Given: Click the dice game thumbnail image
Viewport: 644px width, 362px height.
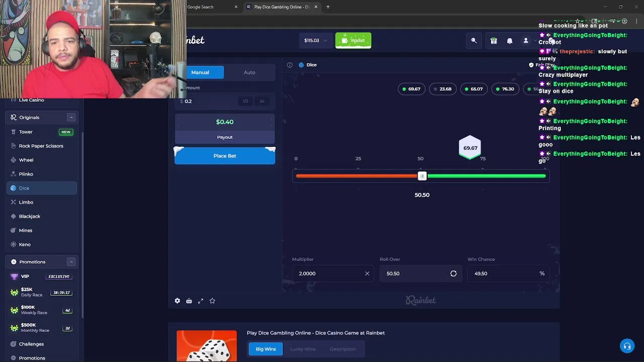Looking at the screenshot, I should (x=207, y=346).
